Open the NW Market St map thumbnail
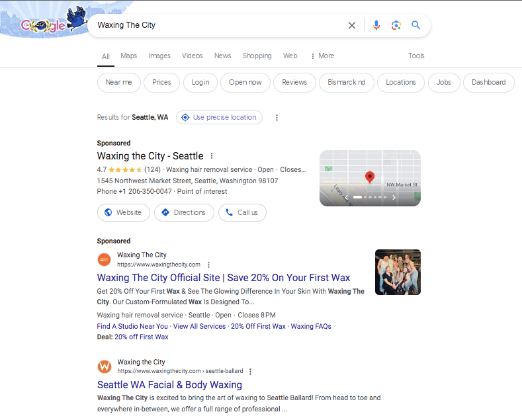 370,178
